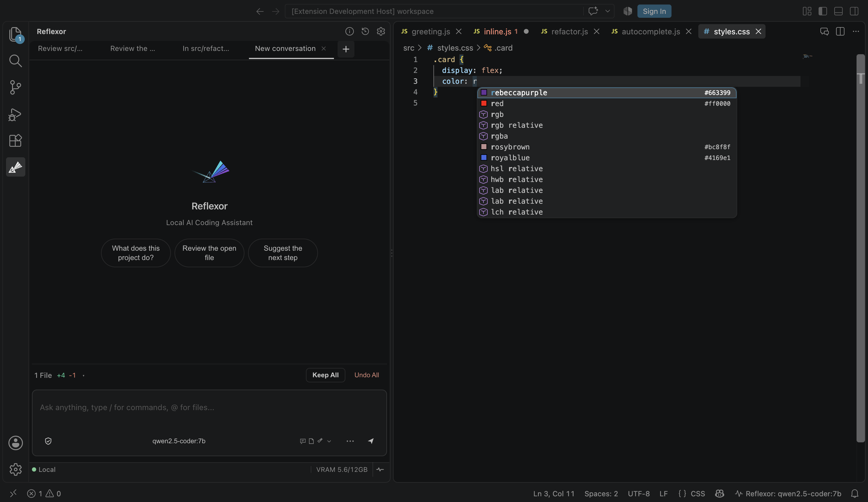Focus the 'Ask anything' chat input field
868x502 pixels.
[x=209, y=408]
